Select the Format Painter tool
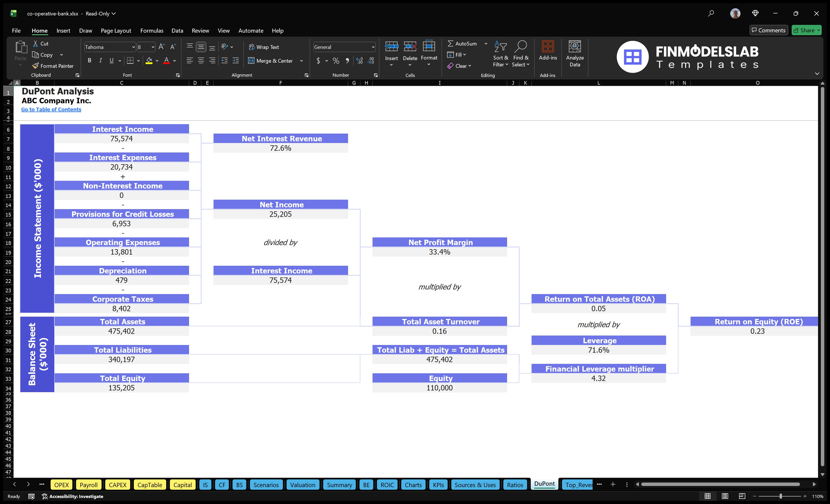Viewport: 830px width, 504px height. [53, 66]
